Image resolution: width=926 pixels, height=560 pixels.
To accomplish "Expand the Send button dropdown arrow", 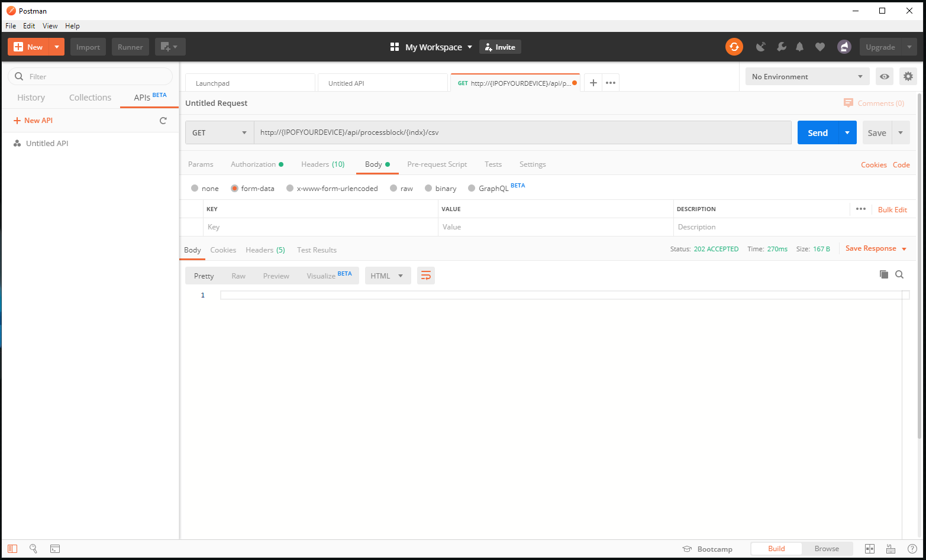I will [847, 132].
